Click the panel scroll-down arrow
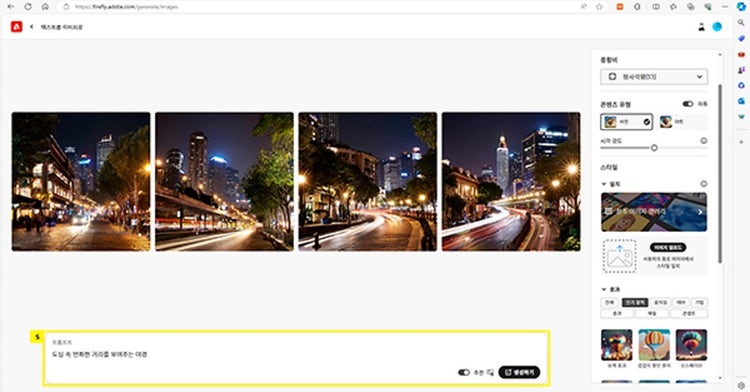This screenshot has width=750, height=392. (720, 378)
